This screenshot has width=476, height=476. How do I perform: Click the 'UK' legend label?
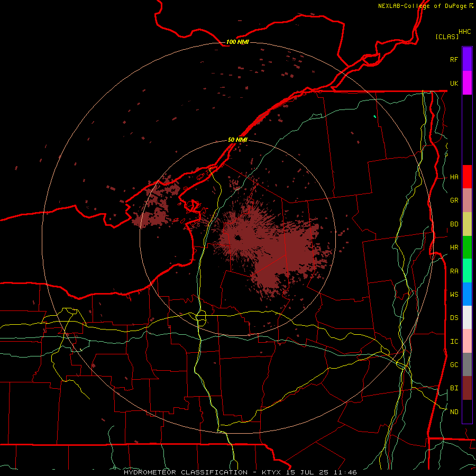coord(454,83)
